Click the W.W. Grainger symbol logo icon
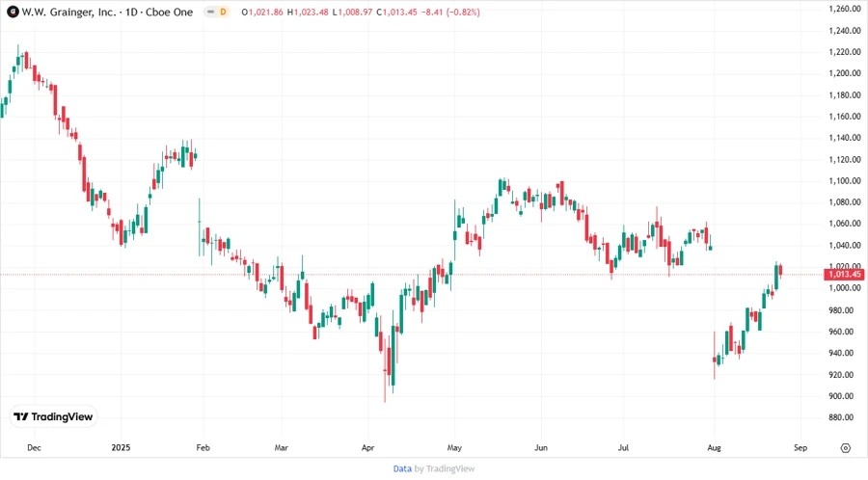Viewport: 868px width, 480px height. [13, 12]
